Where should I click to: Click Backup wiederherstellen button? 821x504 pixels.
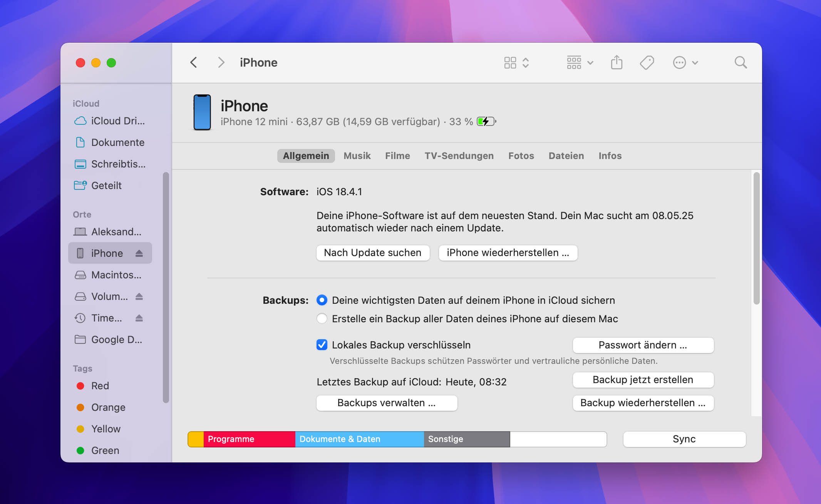(x=643, y=403)
